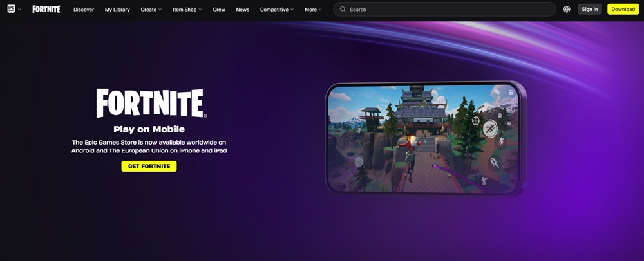Click the Epic Games logo icon
Screen dimensions: 644x261
pyautogui.click(x=11, y=9)
